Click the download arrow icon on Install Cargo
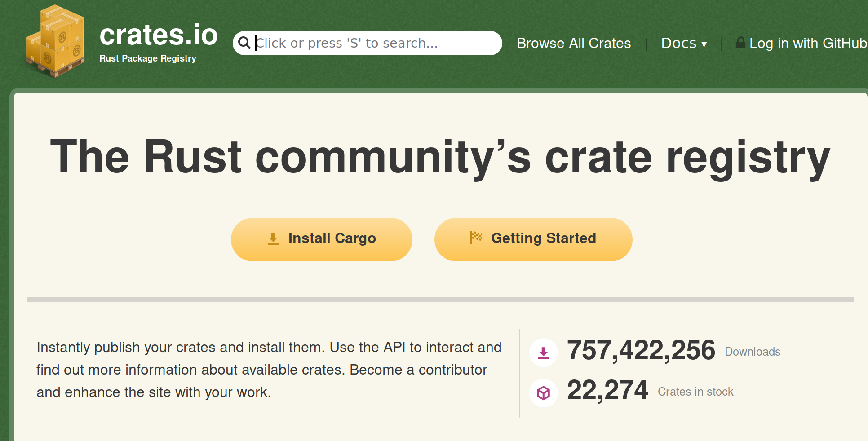This screenshot has height=441, width=868. tap(273, 238)
